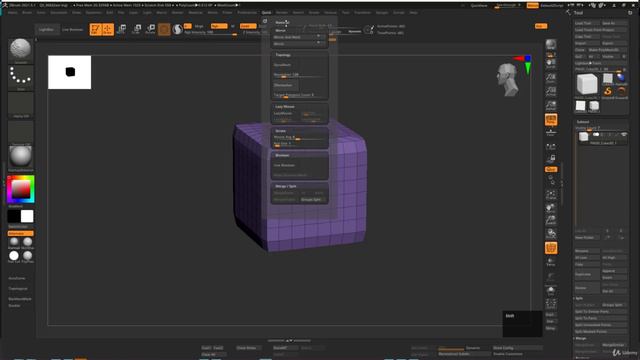Click the Move view icon on right shelf

(x=551, y=209)
